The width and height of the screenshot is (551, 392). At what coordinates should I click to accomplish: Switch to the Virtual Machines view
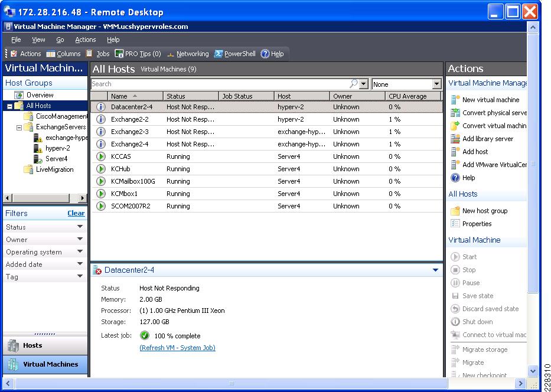coord(45,364)
